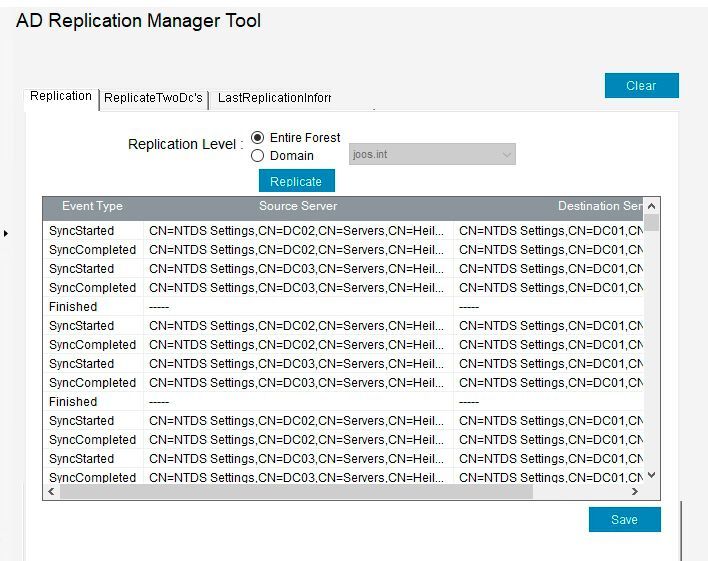
Task: Open the LastReplicationInformation tab
Action: 274,98
